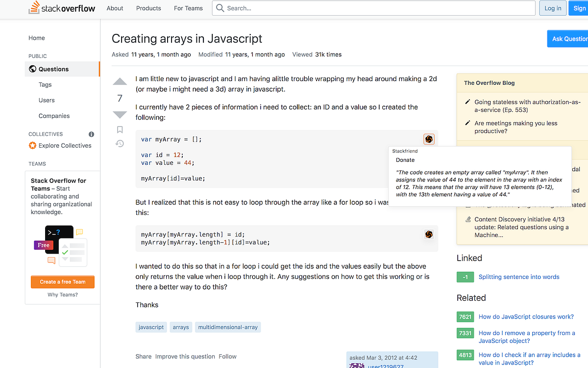
Task: Open the javascript tag link
Action: coord(151,327)
